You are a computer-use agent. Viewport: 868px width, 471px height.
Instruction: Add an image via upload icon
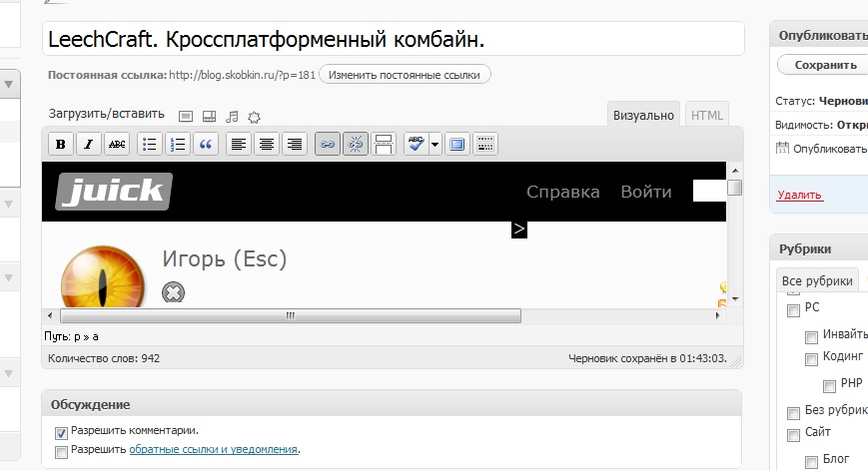(x=186, y=116)
